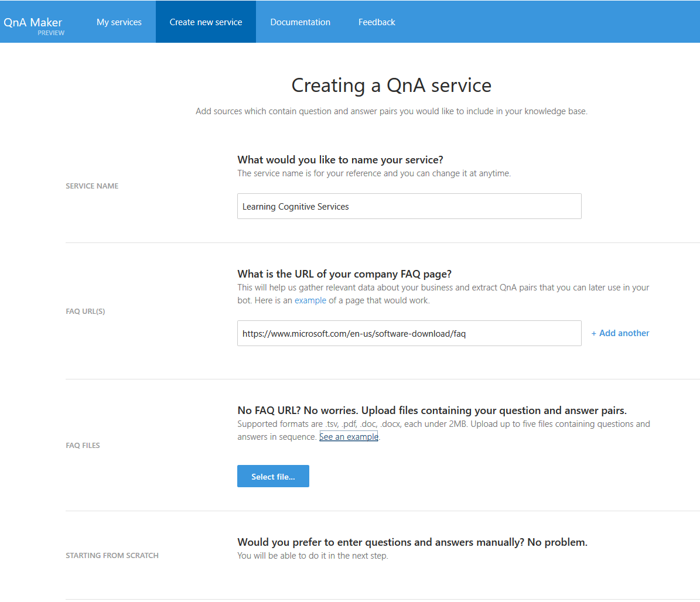
Task: Click the FAQ FILES section label
Action: click(x=83, y=446)
